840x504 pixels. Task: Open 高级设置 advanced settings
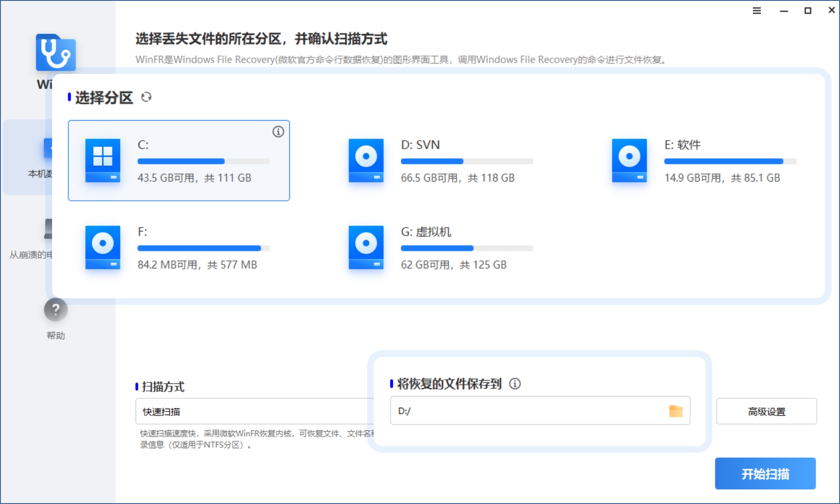pyautogui.click(x=766, y=412)
